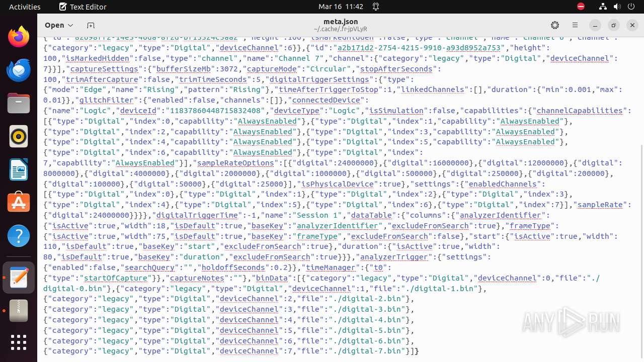Open the network status icon
644x362 pixels.
point(603,7)
